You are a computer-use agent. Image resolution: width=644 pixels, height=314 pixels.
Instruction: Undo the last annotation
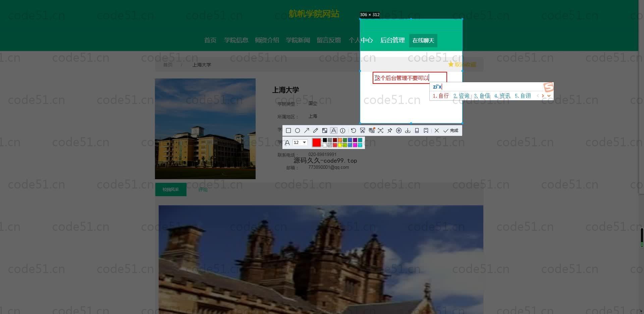(353, 130)
